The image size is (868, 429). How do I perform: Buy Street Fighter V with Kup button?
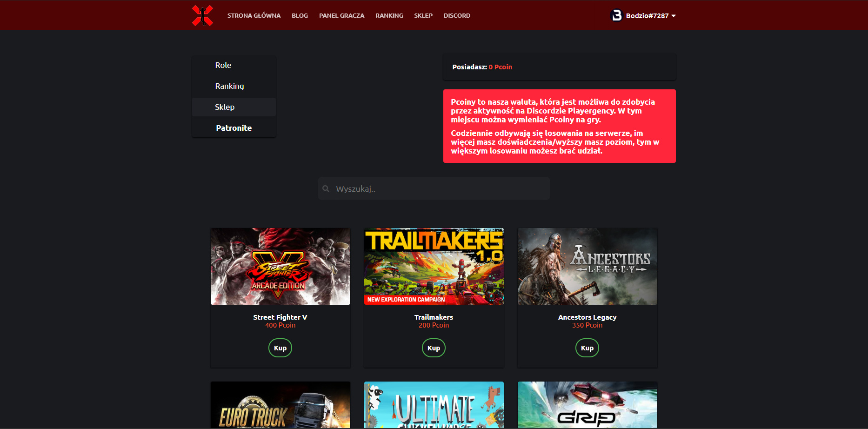[280, 348]
